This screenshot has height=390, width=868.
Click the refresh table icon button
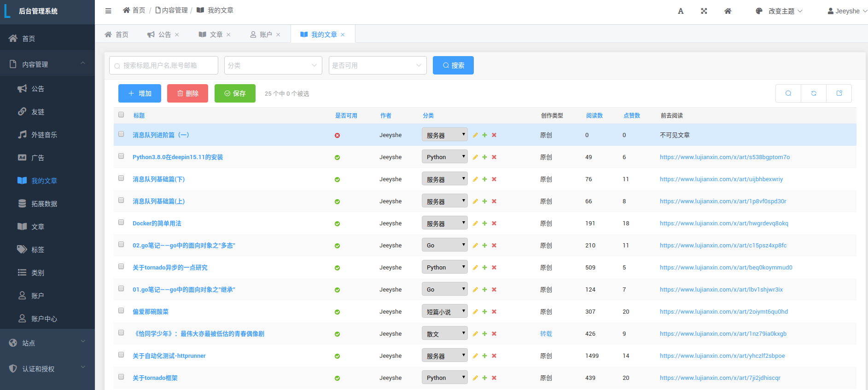click(x=814, y=93)
